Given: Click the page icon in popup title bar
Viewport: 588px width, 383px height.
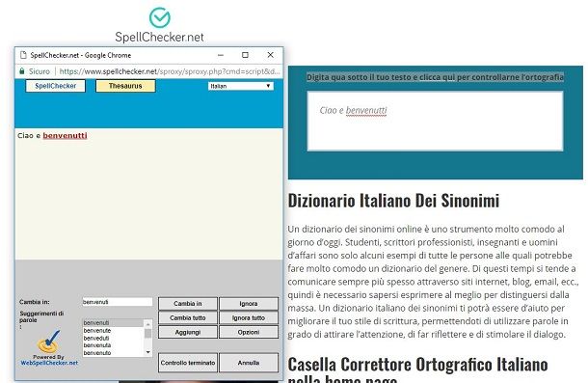Looking at the screenshot, I should tap(23, 55).
